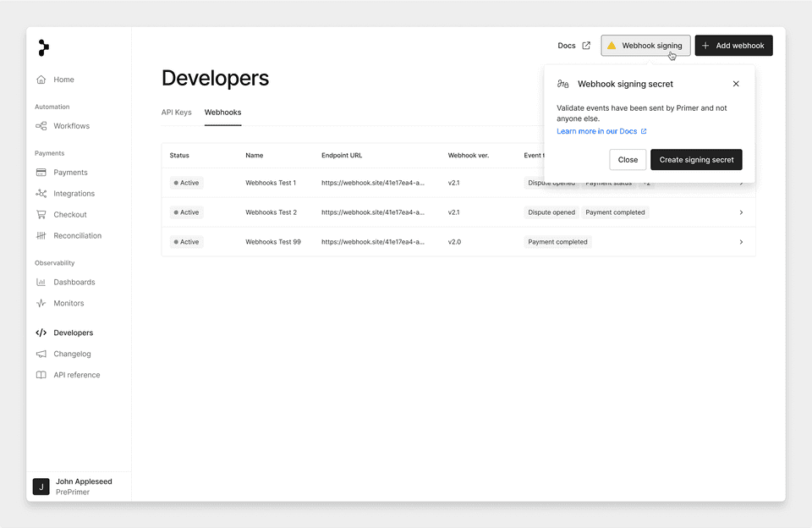Click the Webhook ver. column header
This screenshot has width=812, height=528.
click(x=468, y=156)
